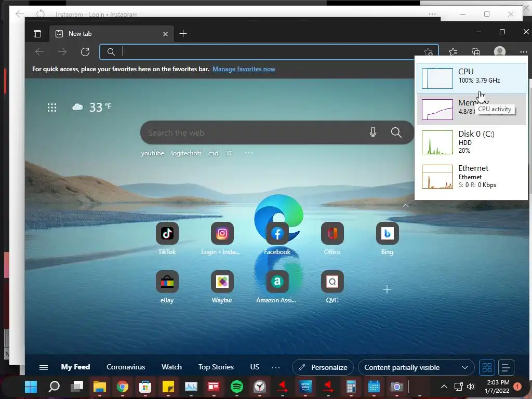The image size is (532, 399).
Task: Go back using Edge back arrow
Action: (x=39, y=52)
